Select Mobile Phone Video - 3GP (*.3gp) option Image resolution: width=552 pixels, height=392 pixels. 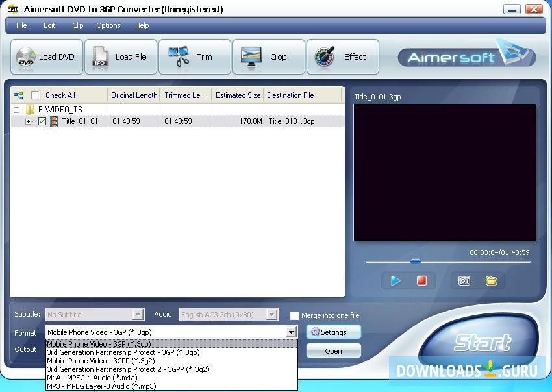tap(172, 344)
